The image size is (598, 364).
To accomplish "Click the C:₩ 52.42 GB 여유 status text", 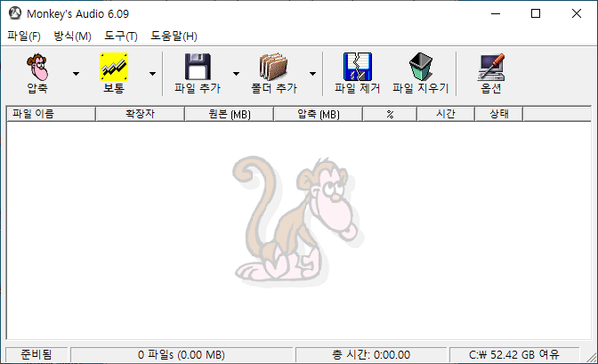I will (x=514, y=354).
